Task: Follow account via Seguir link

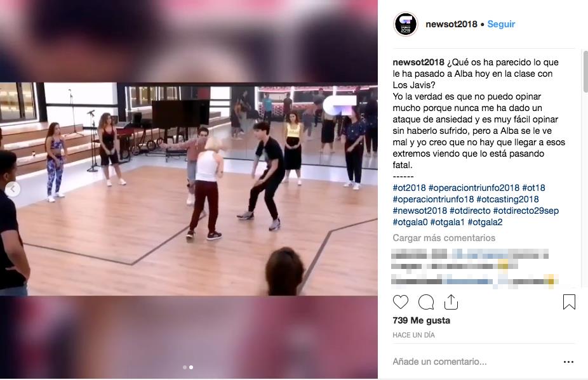Action: [x=501, y=24]
